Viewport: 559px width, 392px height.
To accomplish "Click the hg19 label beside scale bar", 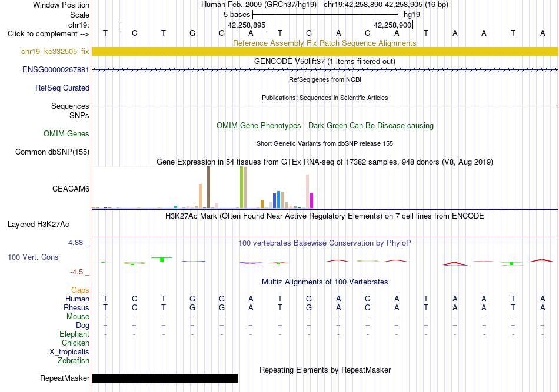I will pyautogui.click(x=412, y=15).
